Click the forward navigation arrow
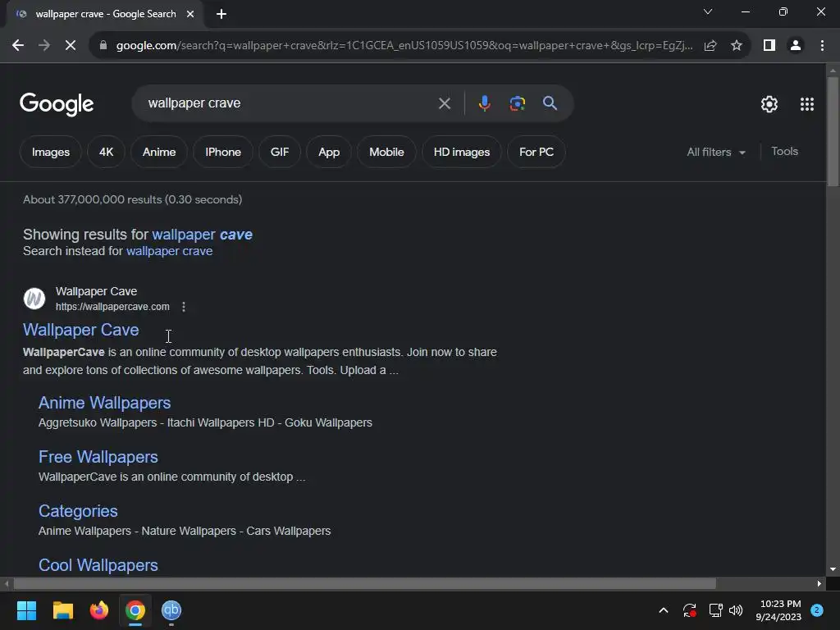840x630 pixels. tap(44, 46)
